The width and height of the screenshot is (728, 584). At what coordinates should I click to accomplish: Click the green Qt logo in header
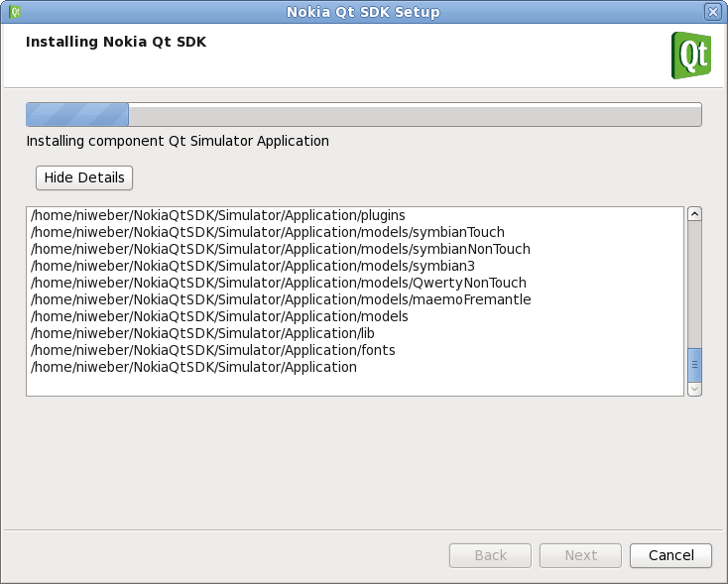click(690, 55)
